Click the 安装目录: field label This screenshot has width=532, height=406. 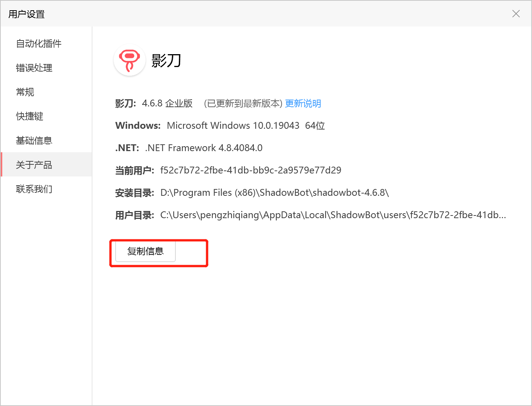pos(135,193)
